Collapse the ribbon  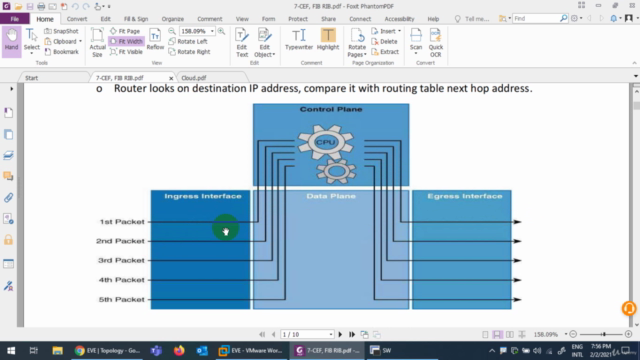634,63
